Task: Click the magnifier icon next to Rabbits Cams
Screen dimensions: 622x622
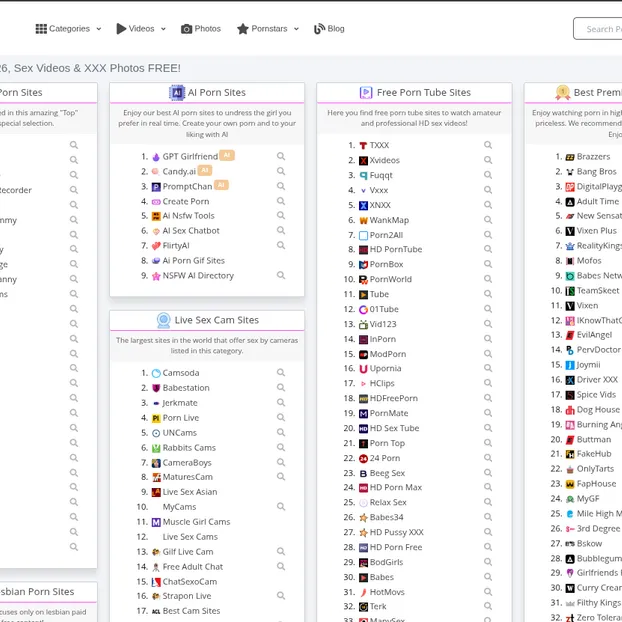Action: point(281,447)
